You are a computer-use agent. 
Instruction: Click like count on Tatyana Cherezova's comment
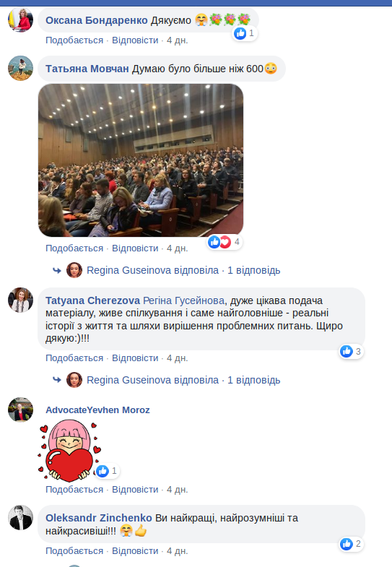pyautogui.click(x=351, y=351)
